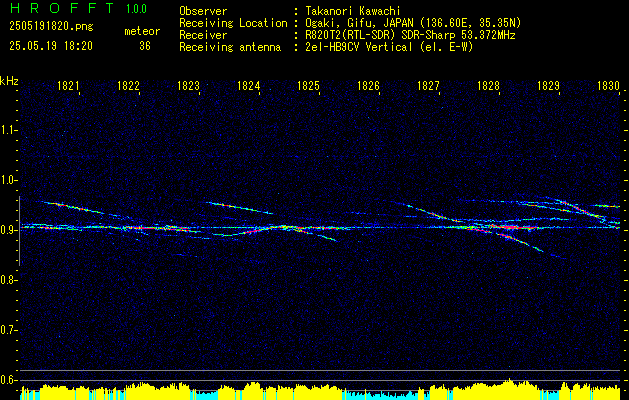The image size is (629, 400).
Task: Click the 1821 time axis marker
Action: (x=69, y=86)
